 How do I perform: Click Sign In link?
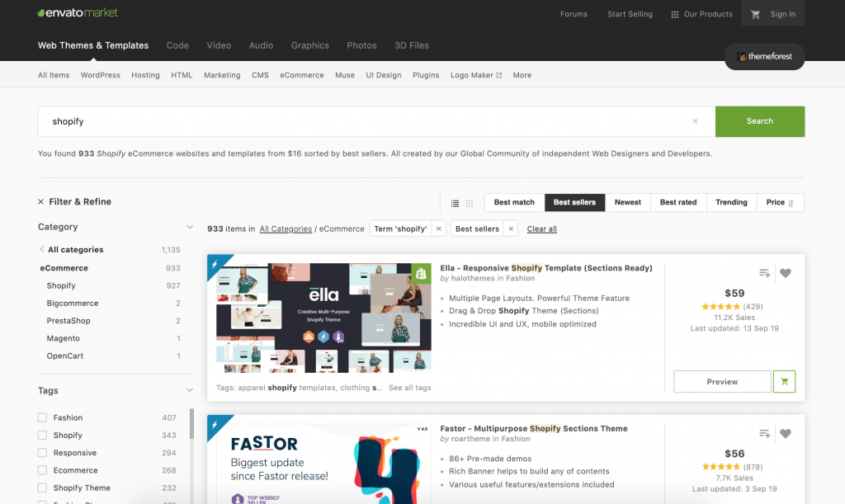[x=782, y=14]
